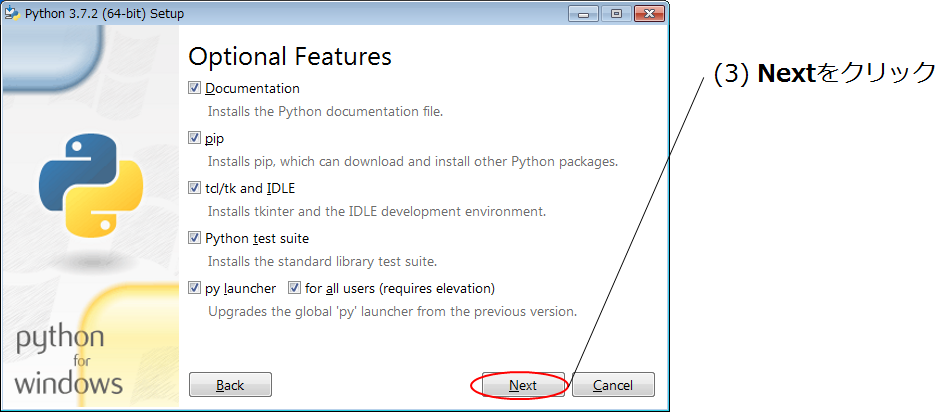The height and width of the screenshot is (412, 951).
Task: Minimize the Python Setup window
Action: coord(583,13)
